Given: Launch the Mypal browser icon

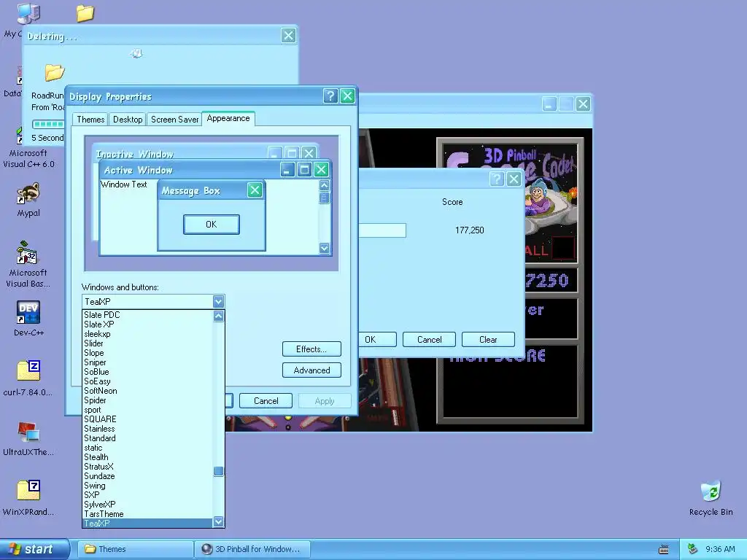Looking at the screenshot, I should (28, 200).
